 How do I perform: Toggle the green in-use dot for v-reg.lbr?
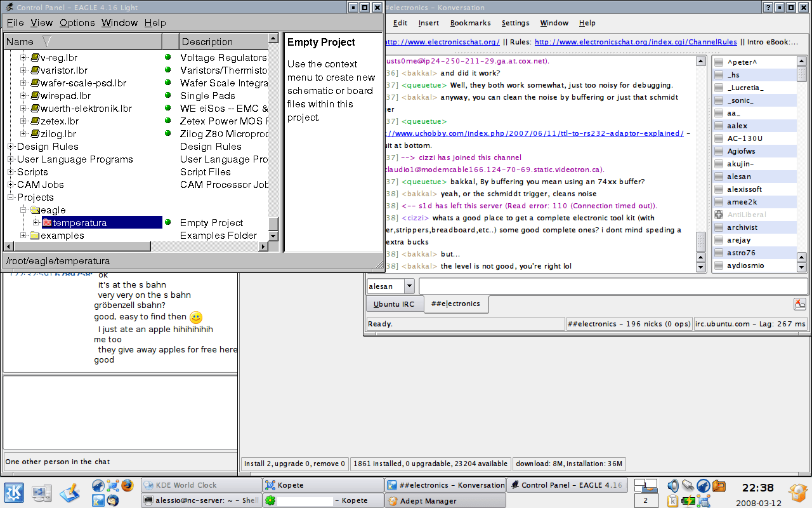tap(168, 58)
